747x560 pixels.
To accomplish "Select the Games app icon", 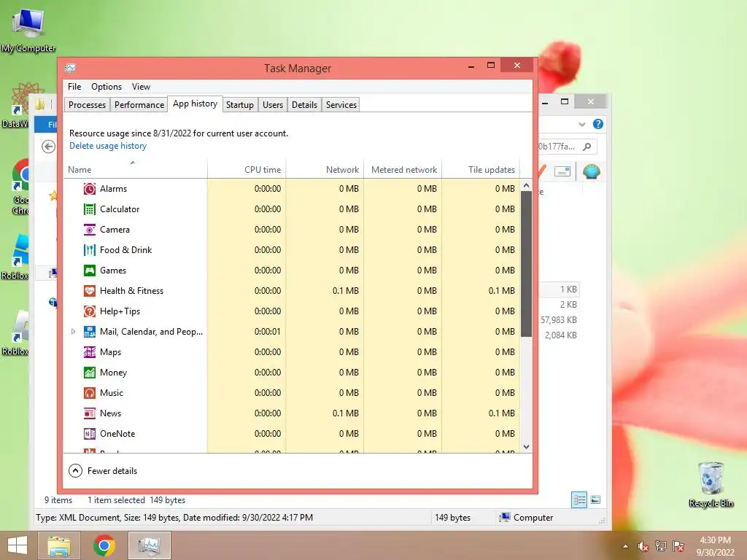I will pyautogui.click(x=90, y=271).
